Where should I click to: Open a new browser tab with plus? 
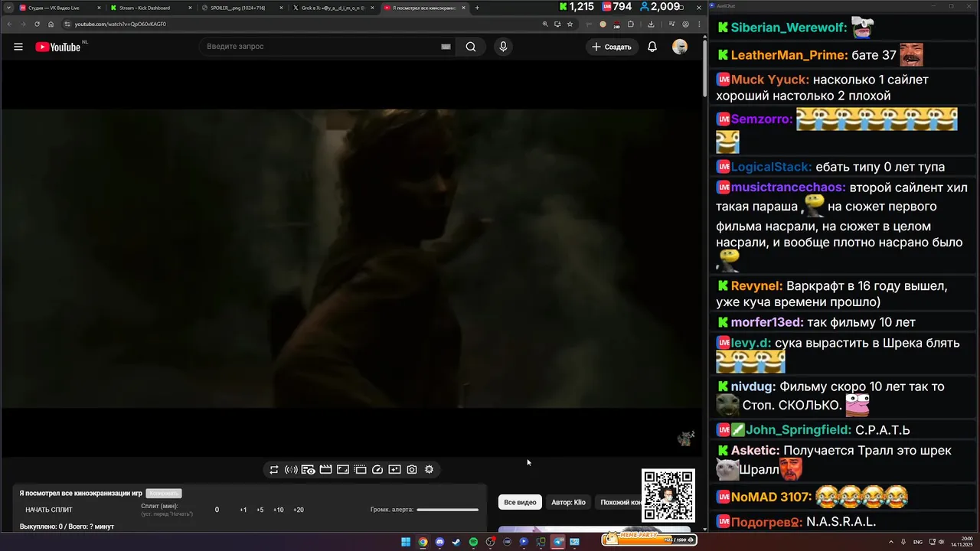[x=477, y=8]
